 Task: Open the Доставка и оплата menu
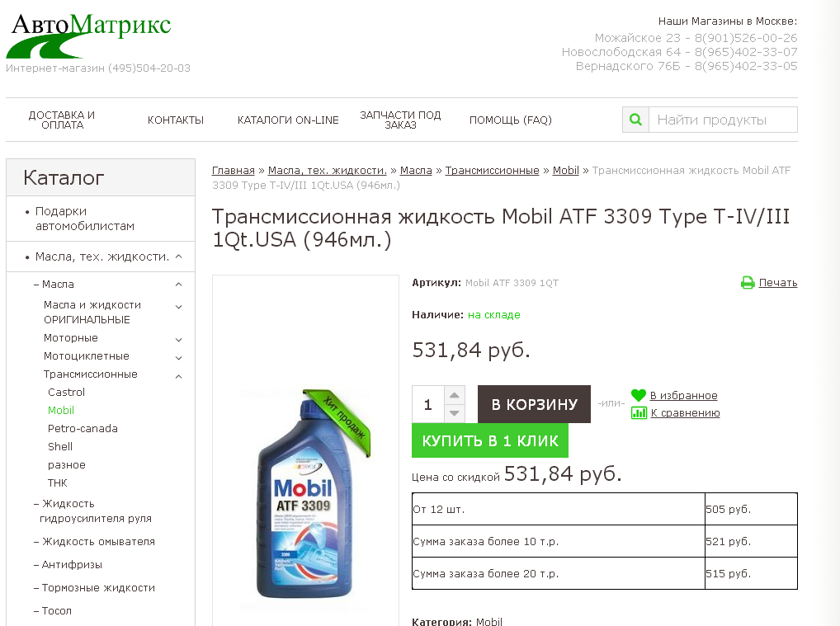pyautogui.click(x=62, y=120)
